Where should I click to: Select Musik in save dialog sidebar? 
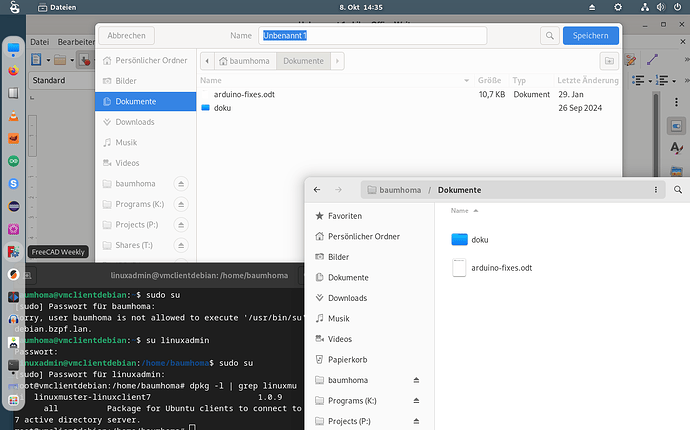(x=146, y=143)
